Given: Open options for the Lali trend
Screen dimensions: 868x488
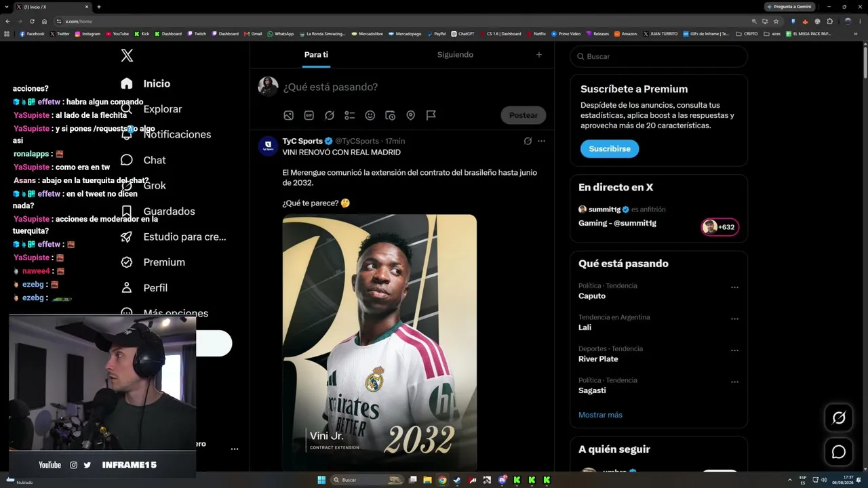Looking at the screenshot, I should click(734, 319).
